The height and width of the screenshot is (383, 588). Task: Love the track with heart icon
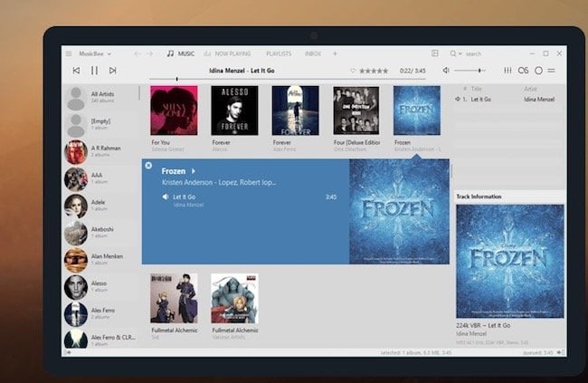(353, 71)
